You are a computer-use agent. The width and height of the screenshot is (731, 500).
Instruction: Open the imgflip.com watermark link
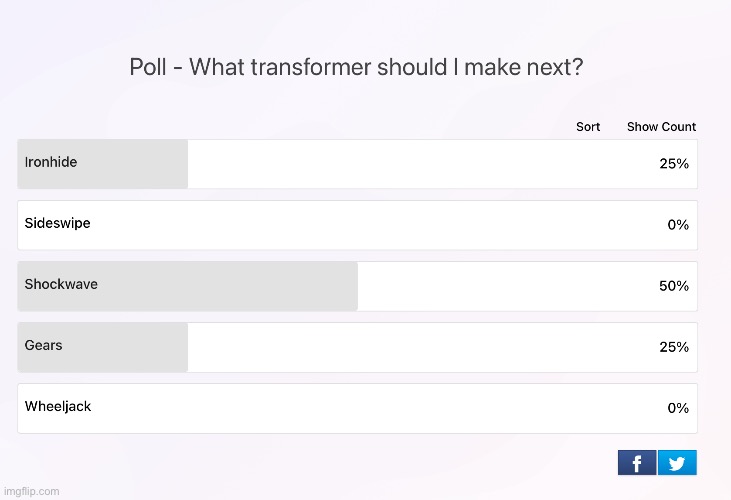31,491
